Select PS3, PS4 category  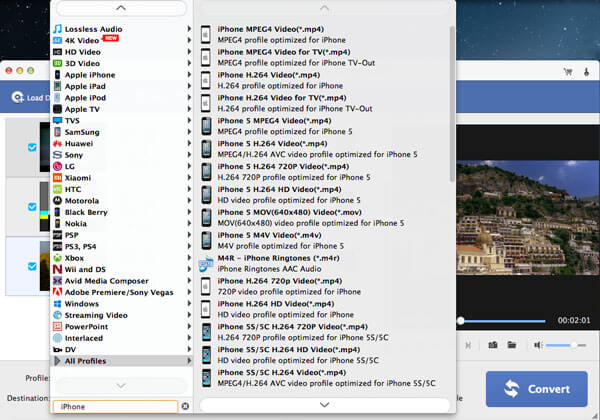(x=121, y=246)
